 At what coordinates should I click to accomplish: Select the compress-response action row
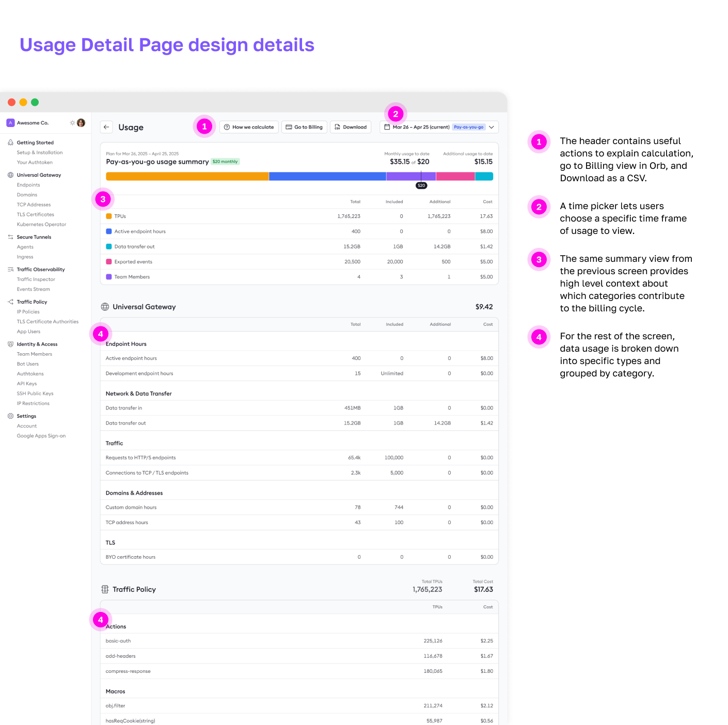(x=299, y=671)
